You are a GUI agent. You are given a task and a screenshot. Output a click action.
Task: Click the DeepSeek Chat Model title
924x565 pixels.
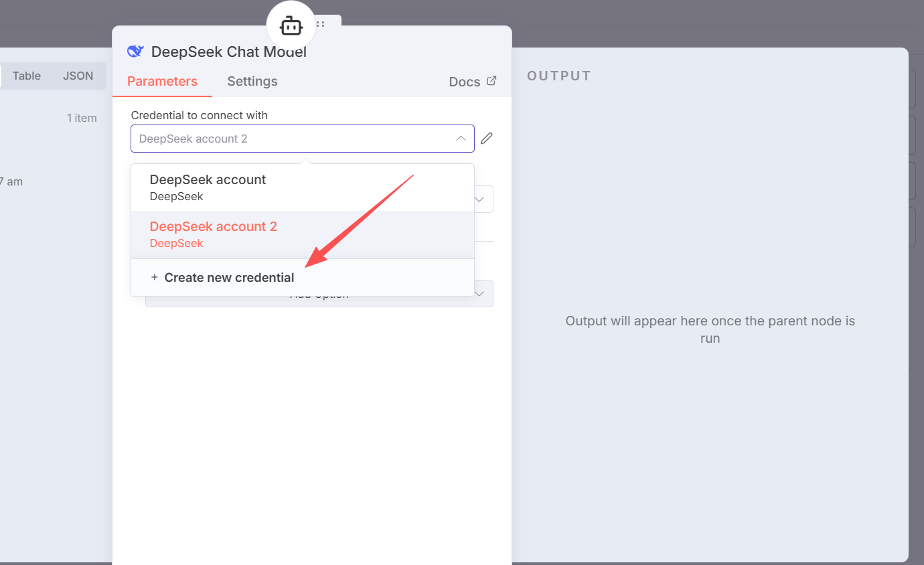[229, 52]
